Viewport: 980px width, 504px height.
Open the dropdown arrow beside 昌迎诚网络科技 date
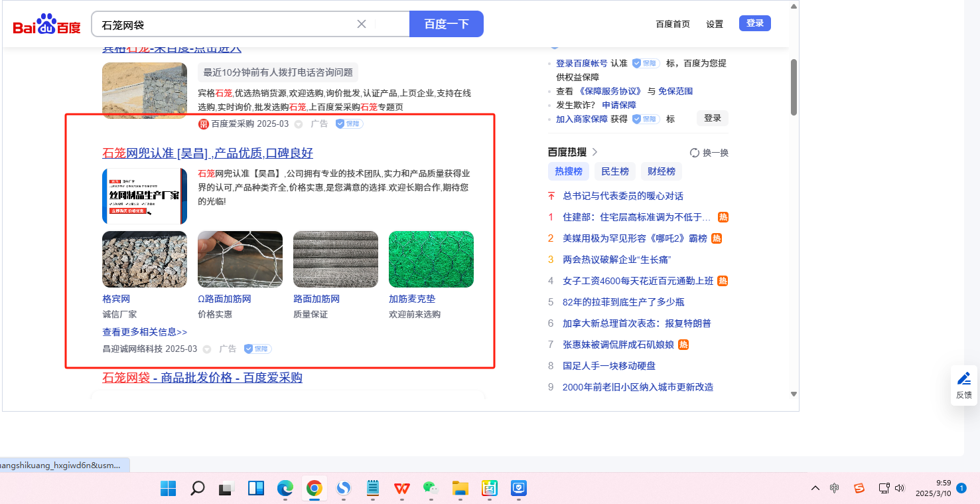(207, 349)
